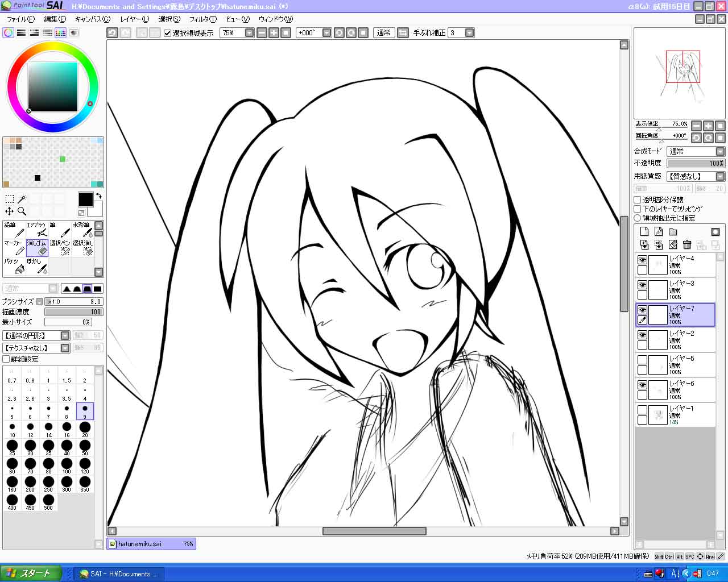
Task: Open the ウィンドウ(W) menu
Action: tap(276, 19)
